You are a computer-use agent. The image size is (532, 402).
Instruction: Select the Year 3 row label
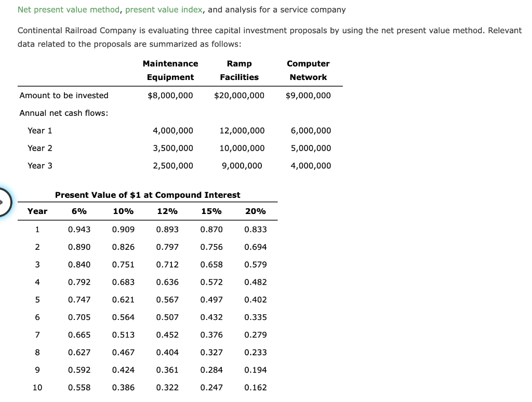[40, 165]
